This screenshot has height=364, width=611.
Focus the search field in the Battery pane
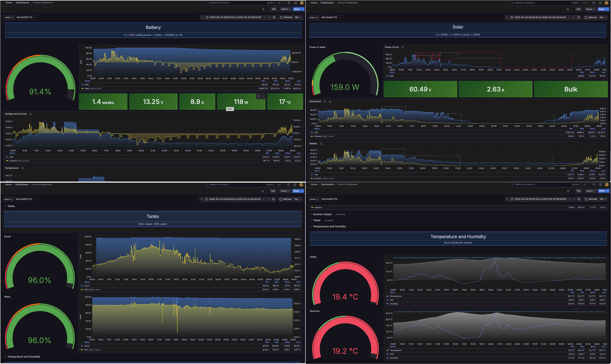pos(241,3)
